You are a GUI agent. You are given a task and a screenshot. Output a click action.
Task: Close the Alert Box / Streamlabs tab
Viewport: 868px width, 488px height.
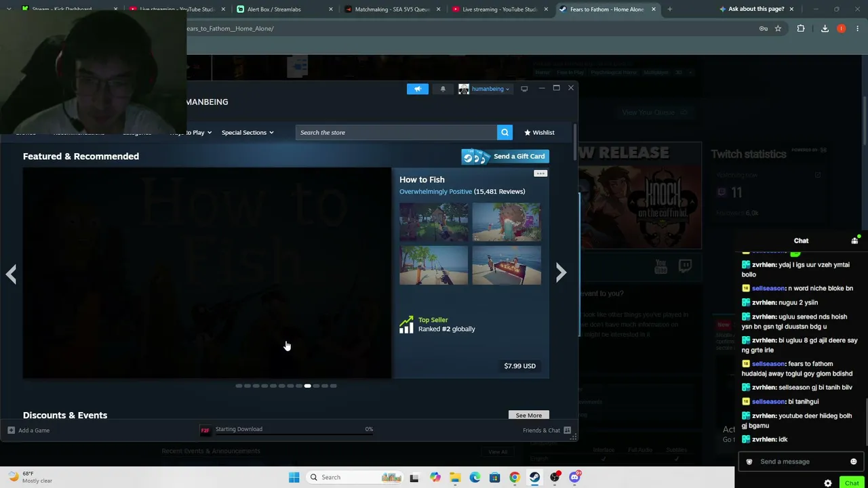(331, 9)
